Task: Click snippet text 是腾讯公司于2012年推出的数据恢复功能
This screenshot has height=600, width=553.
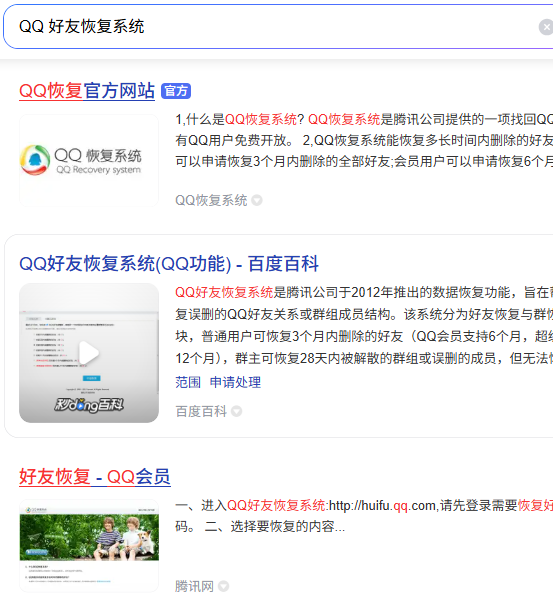Action: (x=394, y=293)
